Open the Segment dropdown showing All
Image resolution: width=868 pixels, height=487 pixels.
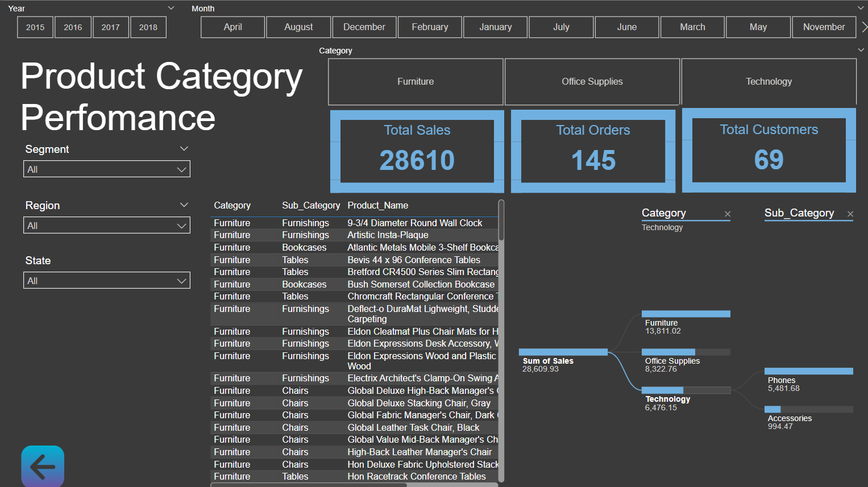click(x=107, y=169)
